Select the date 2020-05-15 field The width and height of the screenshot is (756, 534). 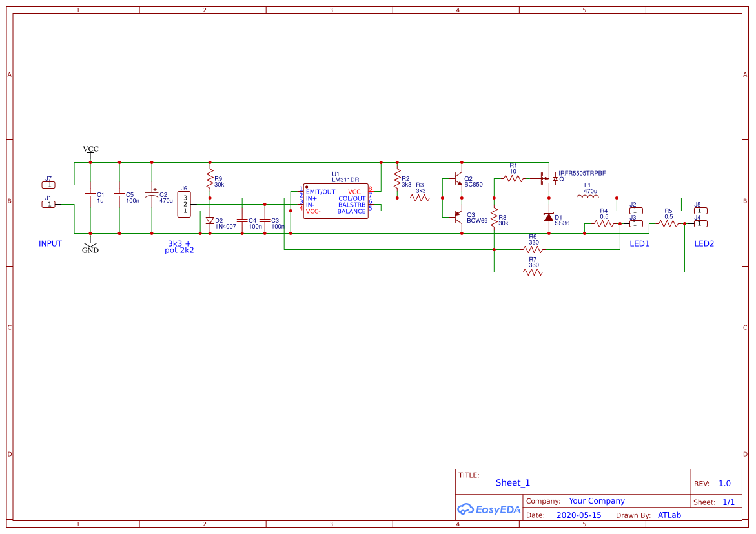tap(579, 515)
